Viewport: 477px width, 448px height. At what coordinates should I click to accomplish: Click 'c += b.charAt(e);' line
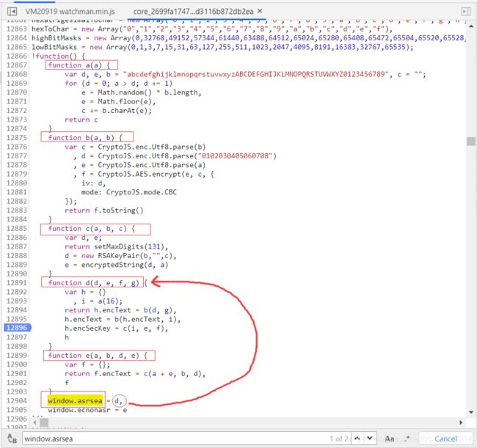(x=116, y=110)
